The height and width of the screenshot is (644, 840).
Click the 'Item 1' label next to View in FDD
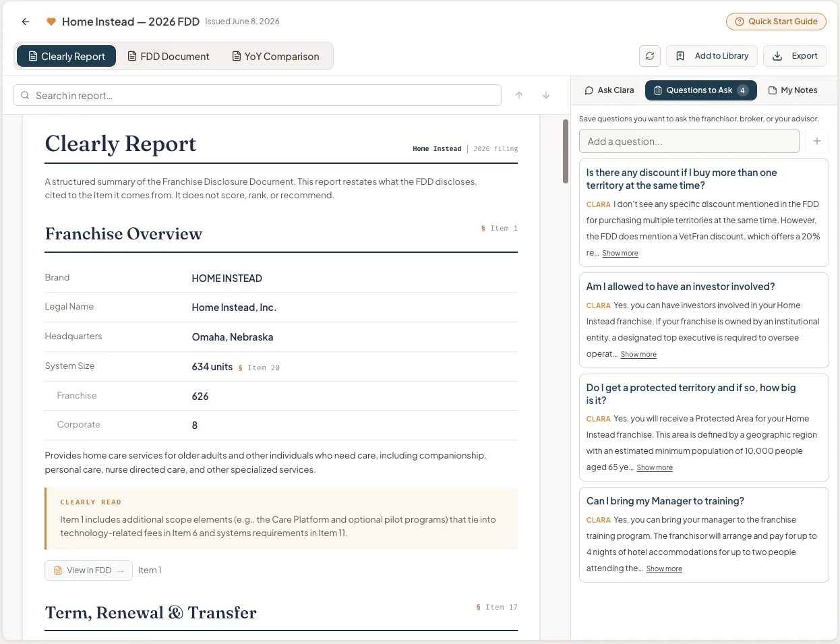point(150,570)
